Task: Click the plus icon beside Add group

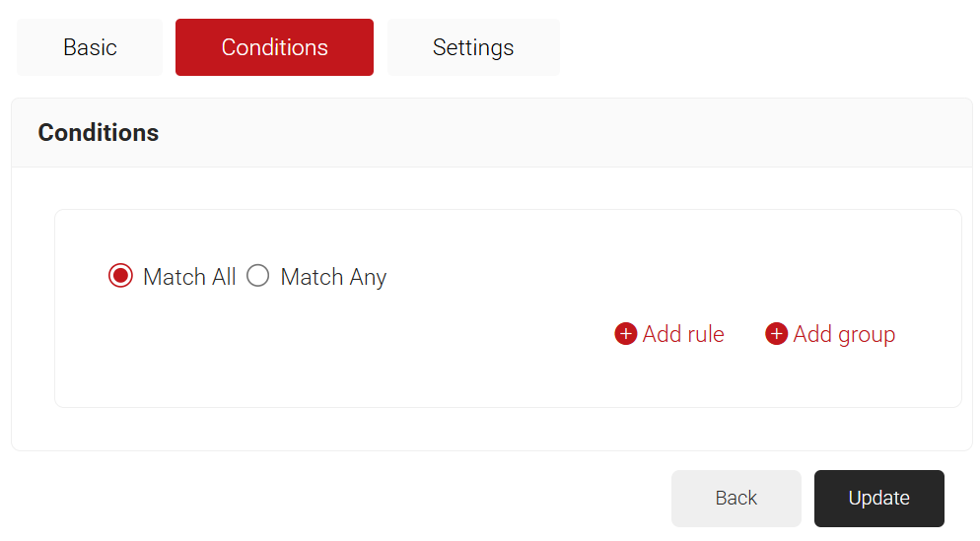Action: [x=777, y=334]
